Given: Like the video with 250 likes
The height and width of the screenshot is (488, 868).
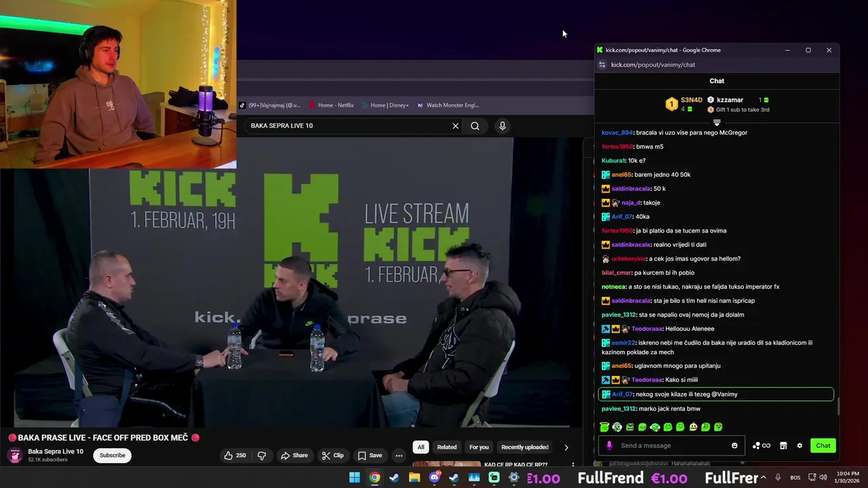Looking at the screenshot, I should coord(235,455).
